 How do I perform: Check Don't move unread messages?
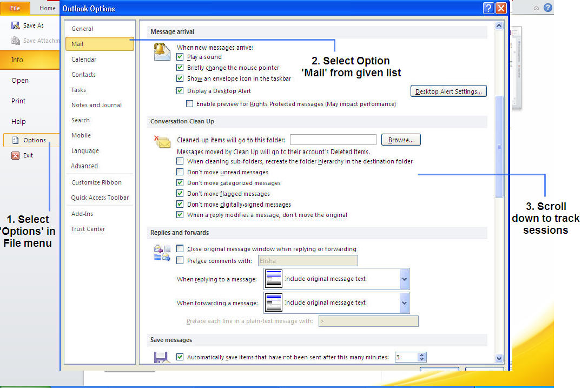180,172
